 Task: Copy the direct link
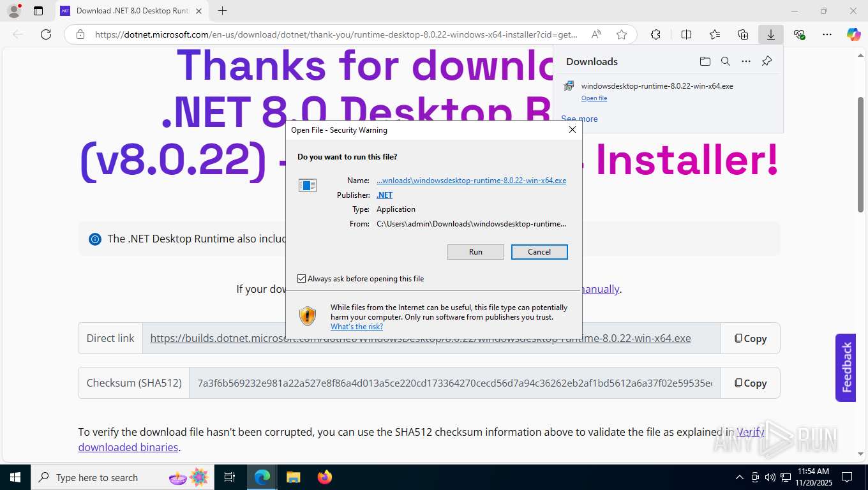(750, 339)
